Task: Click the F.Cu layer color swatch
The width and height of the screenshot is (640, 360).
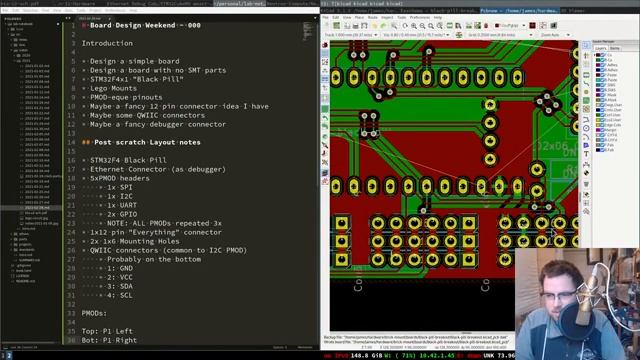Action: click(598, 55)
